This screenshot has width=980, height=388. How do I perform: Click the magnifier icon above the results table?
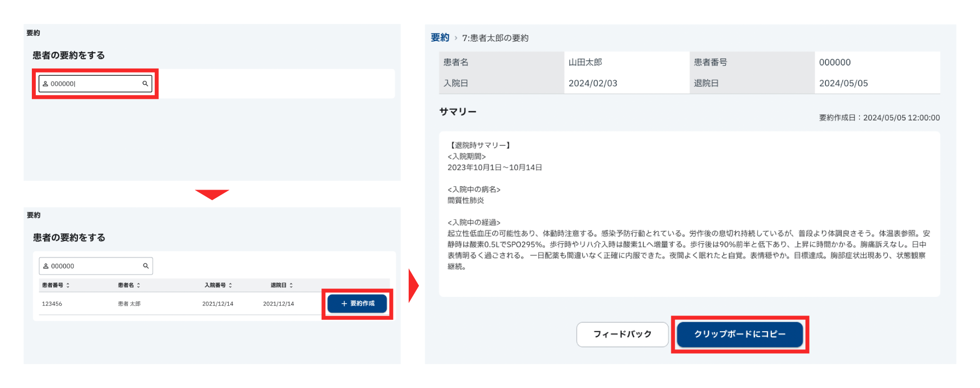146,266
